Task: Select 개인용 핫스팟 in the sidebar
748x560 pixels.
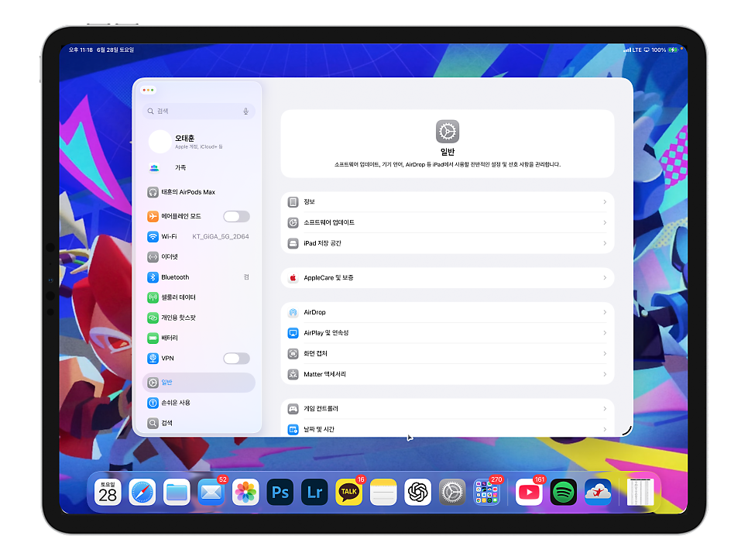Action: (x=198, y=318)
